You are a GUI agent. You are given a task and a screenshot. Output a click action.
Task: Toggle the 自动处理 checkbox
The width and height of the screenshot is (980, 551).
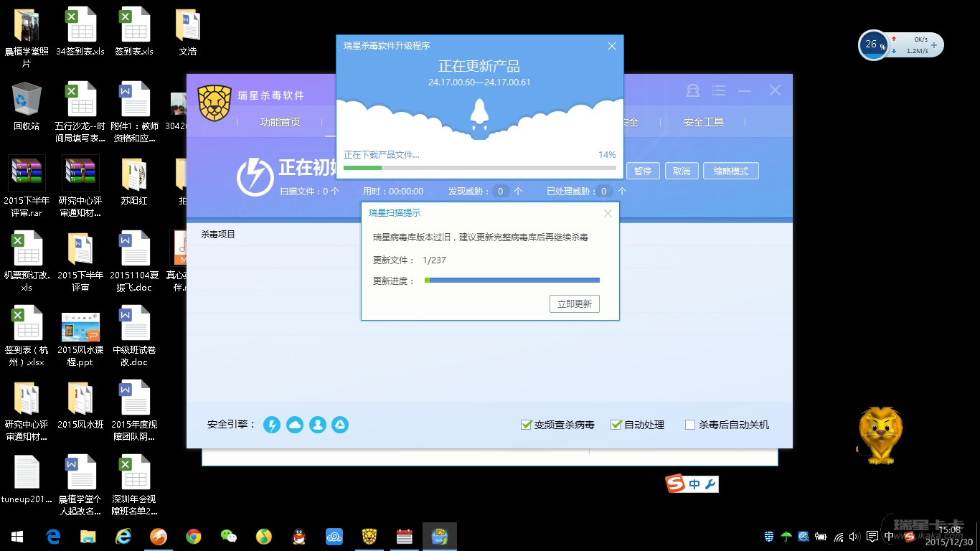point(616,425)
